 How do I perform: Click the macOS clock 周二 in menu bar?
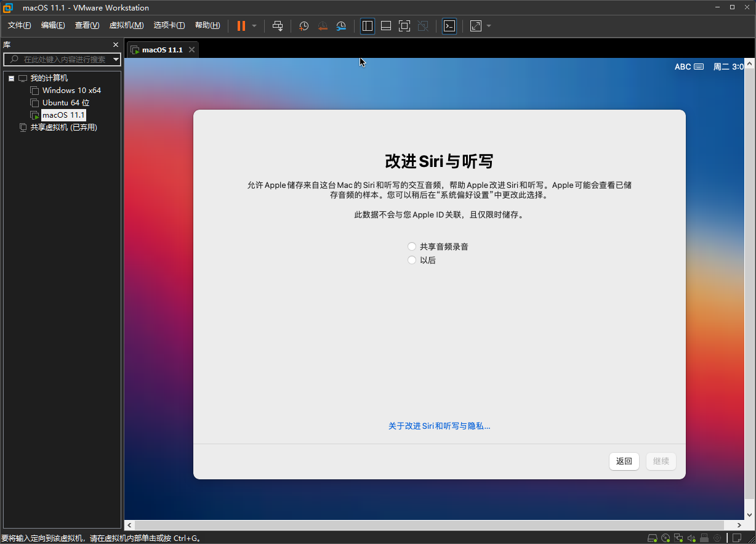click(x=728, y=67)
